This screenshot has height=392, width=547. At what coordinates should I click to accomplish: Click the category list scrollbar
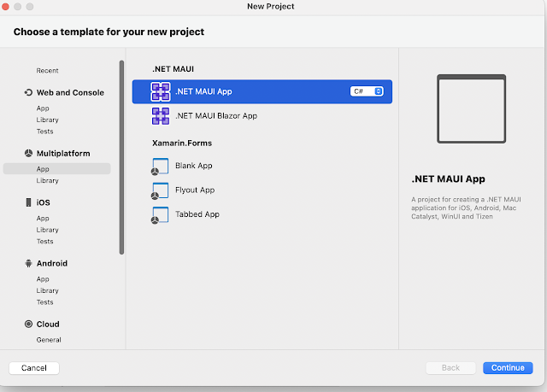click(x=121, y=157)
